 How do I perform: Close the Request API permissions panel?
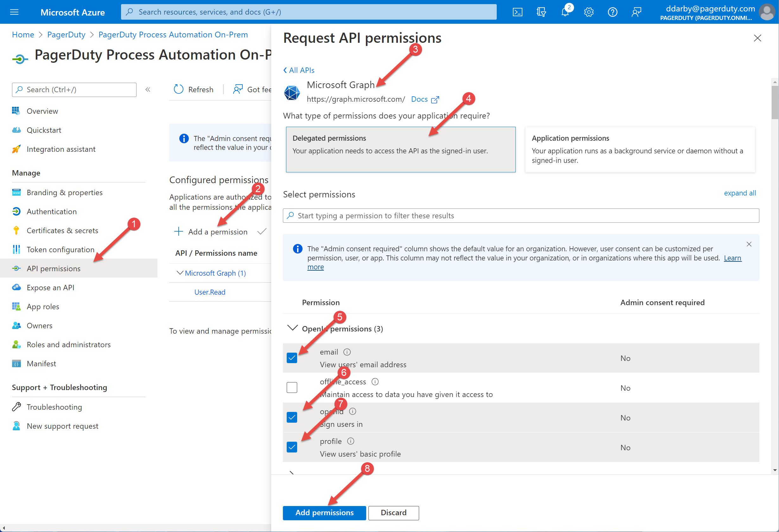pos(757,38)
